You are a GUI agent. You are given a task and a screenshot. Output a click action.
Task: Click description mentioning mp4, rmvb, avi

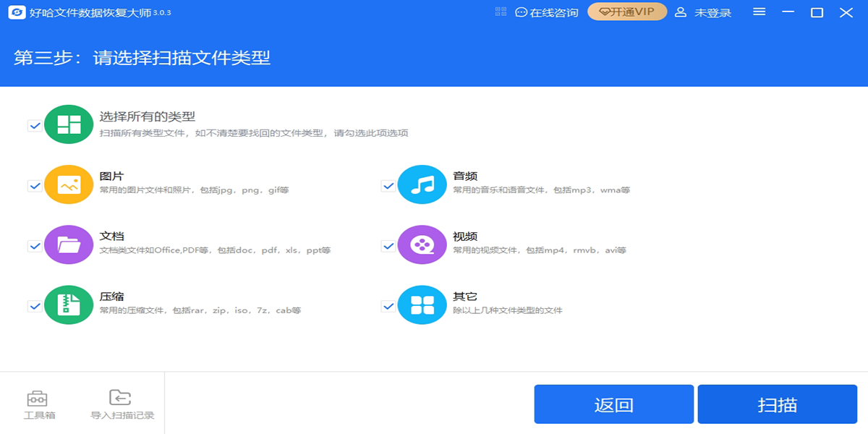[x=540, y=250]
